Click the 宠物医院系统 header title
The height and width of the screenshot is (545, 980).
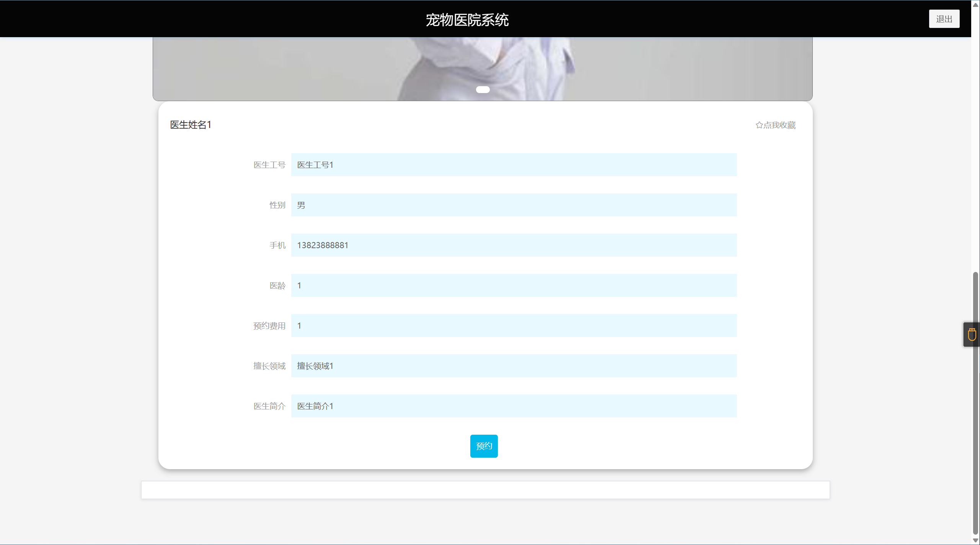(467, 20)
